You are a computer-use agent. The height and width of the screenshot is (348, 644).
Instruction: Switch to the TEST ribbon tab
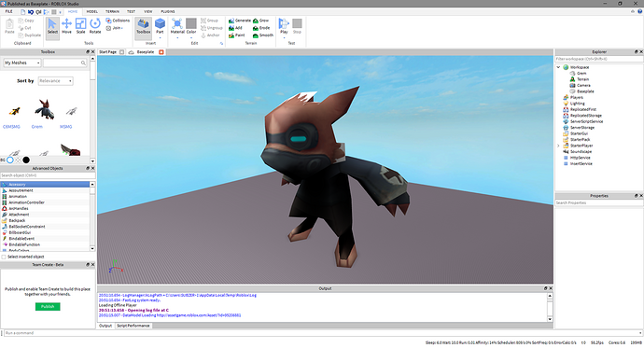[x=131, y=11]
